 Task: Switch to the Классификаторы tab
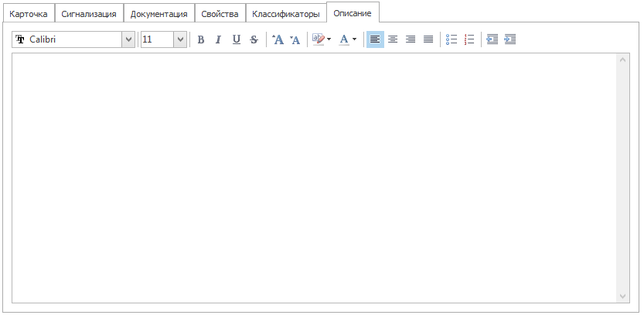point(286,14)
